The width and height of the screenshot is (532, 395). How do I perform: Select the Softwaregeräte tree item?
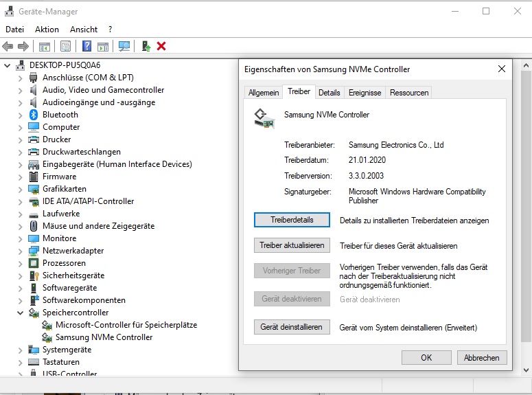click(x=69, y=288)
